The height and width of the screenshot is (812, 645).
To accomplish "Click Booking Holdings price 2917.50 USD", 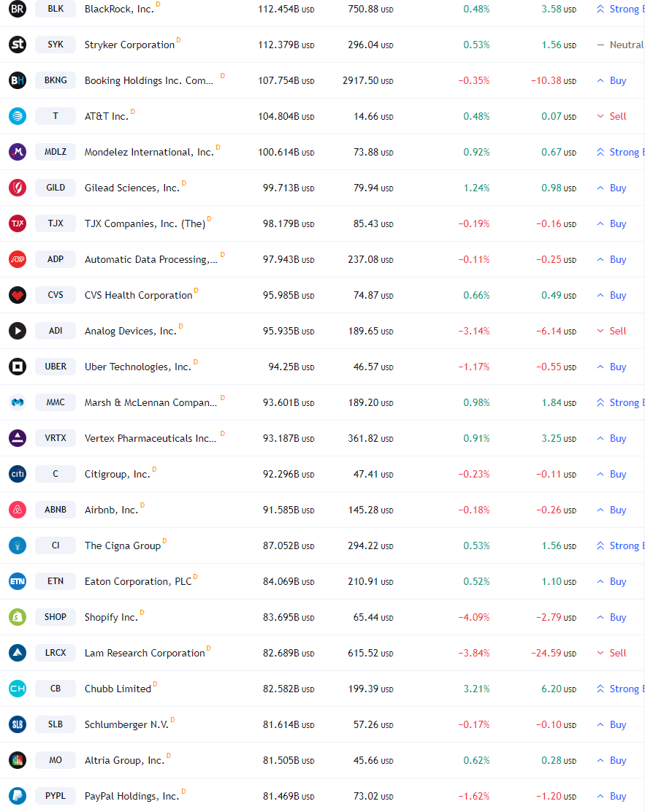I will pos(368,81).
